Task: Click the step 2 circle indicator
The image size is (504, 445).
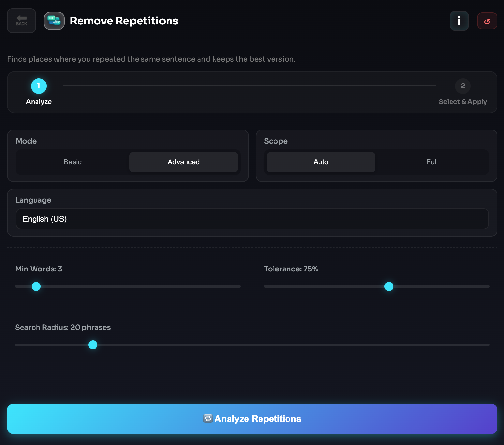Action: pos(463,86)
